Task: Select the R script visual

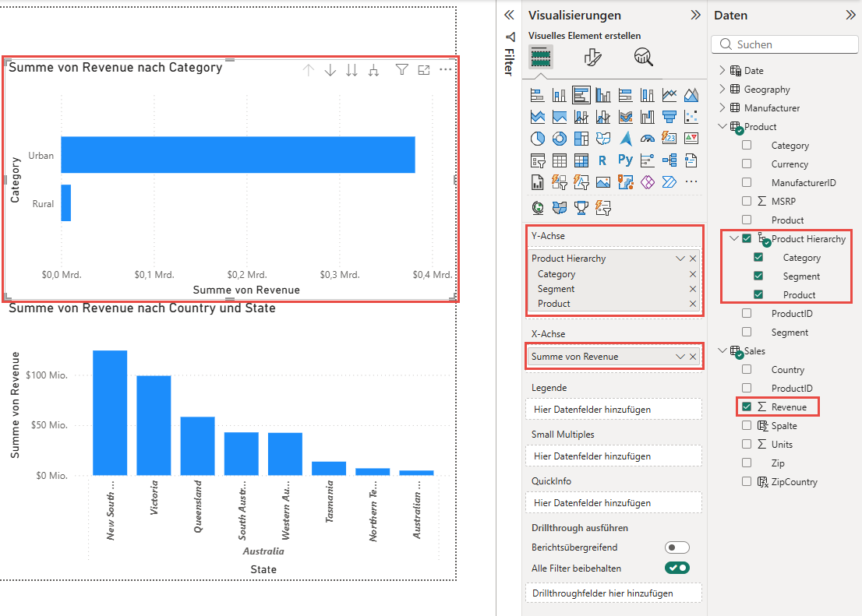Action: 603,160
